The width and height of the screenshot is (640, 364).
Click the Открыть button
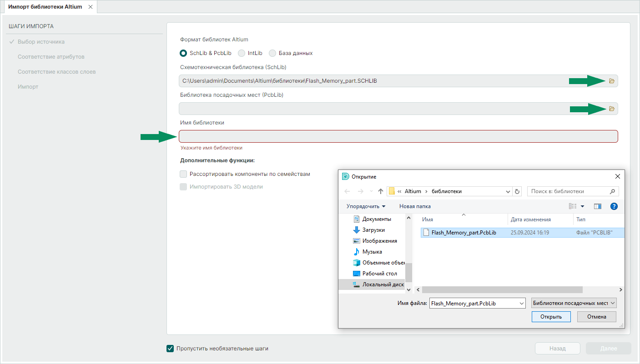pyautogui.click(x=551, y=317)
